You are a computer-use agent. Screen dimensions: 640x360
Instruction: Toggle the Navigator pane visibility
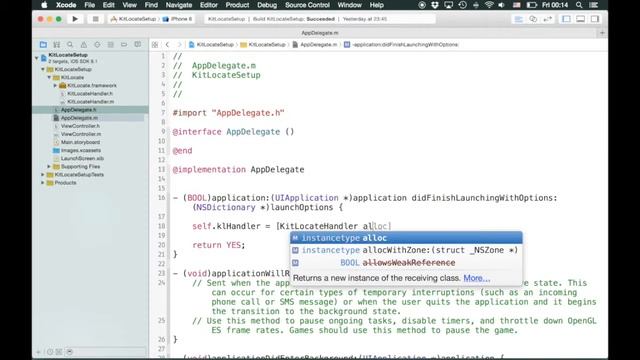[566, 19]
